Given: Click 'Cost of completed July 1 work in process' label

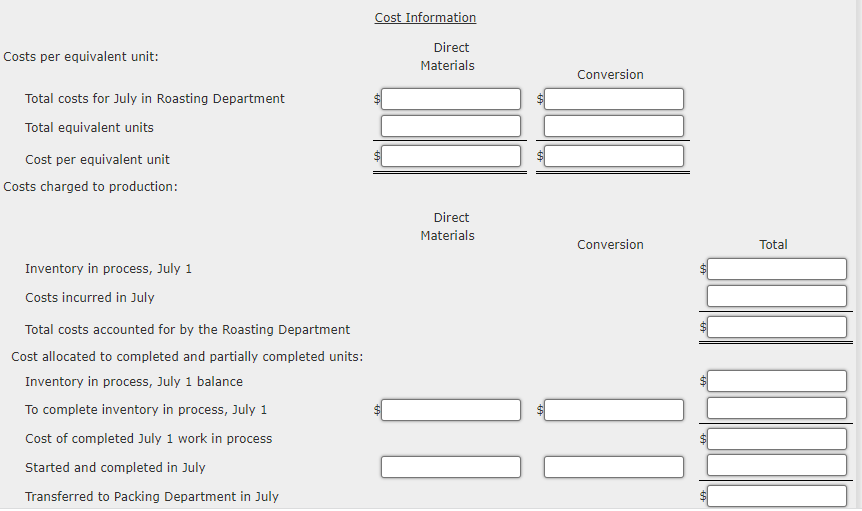Looking at the screenshot, I should point(148,438).
